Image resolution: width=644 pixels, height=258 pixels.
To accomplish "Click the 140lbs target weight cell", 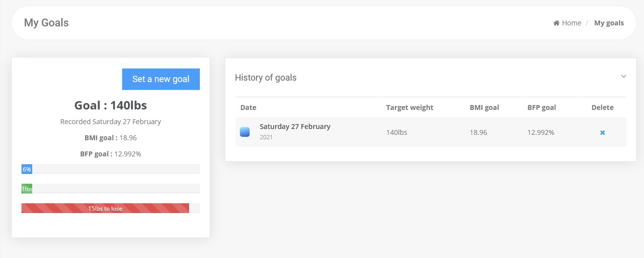I will coord(397,132).
